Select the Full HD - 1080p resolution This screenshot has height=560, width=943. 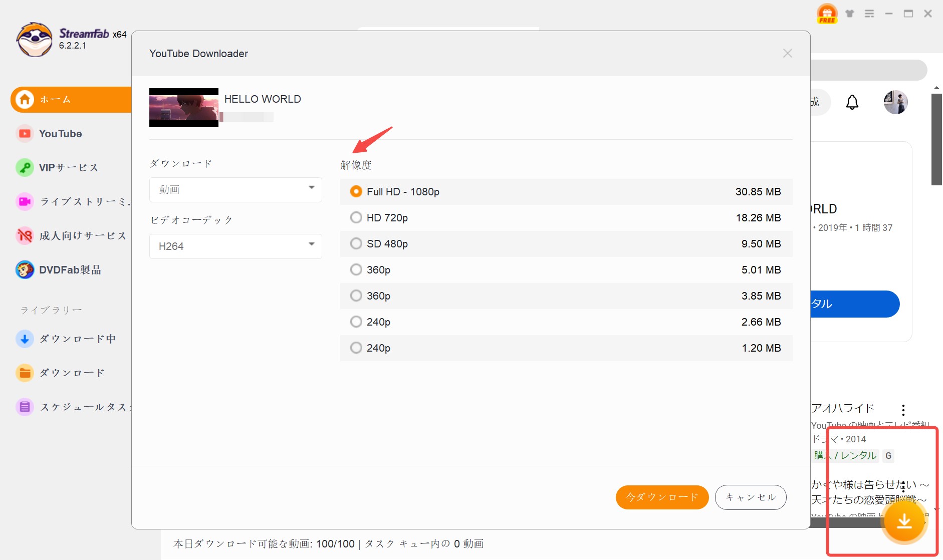[566, 191]
